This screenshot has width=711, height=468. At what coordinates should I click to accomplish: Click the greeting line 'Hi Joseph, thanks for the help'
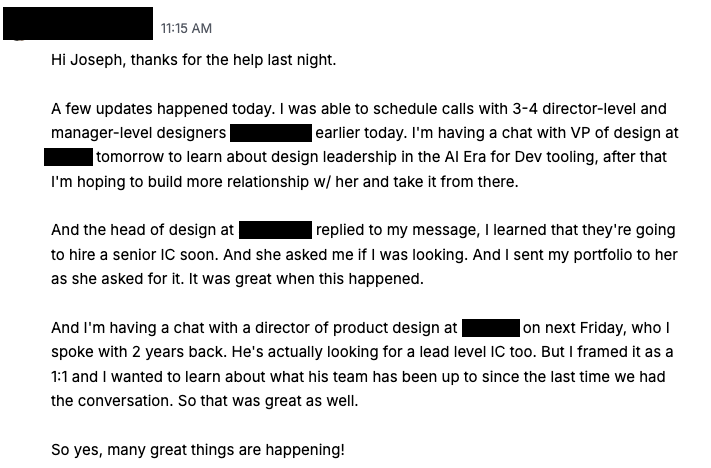[x=193, y=60]
